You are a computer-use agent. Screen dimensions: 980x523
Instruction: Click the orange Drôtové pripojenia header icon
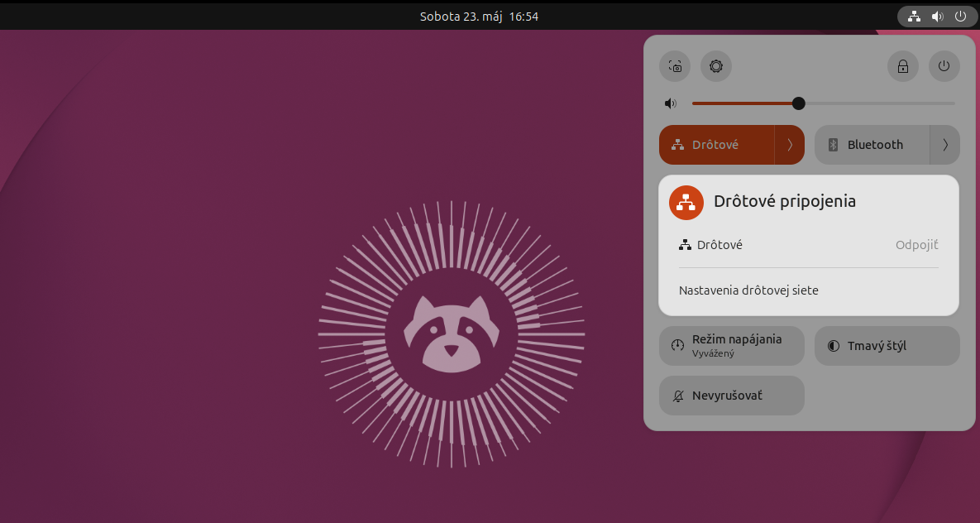pyautogui.click(x=686, y=202)
